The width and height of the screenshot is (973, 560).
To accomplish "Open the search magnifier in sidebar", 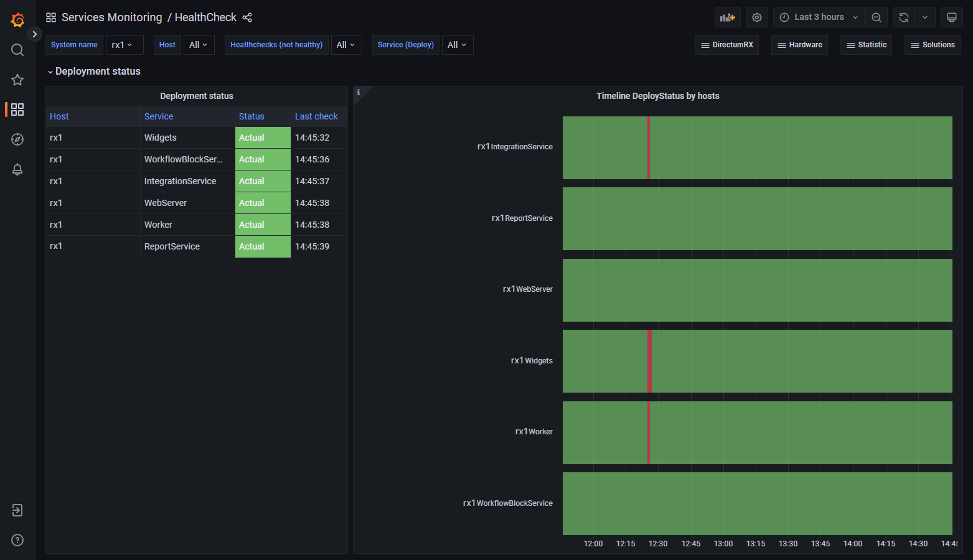I will pos(17,50).
